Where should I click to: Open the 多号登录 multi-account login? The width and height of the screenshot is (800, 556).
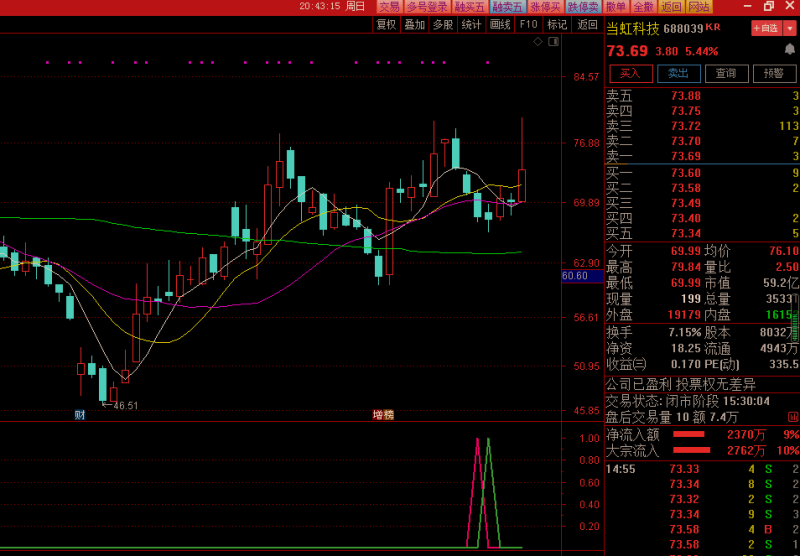(427, 7)
